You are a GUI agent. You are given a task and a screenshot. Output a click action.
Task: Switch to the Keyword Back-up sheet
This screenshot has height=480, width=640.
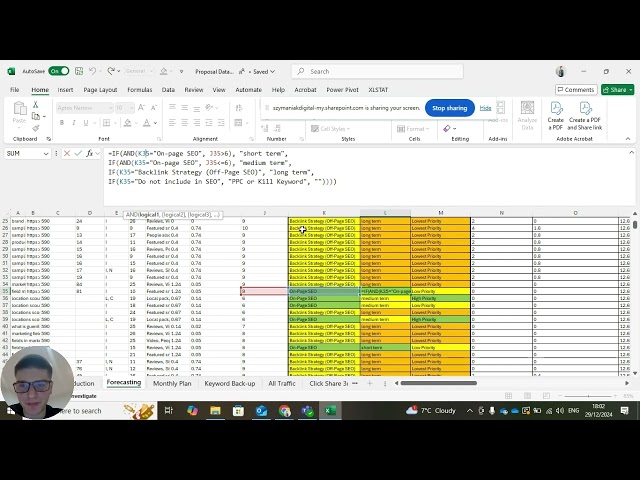[230, 384]
